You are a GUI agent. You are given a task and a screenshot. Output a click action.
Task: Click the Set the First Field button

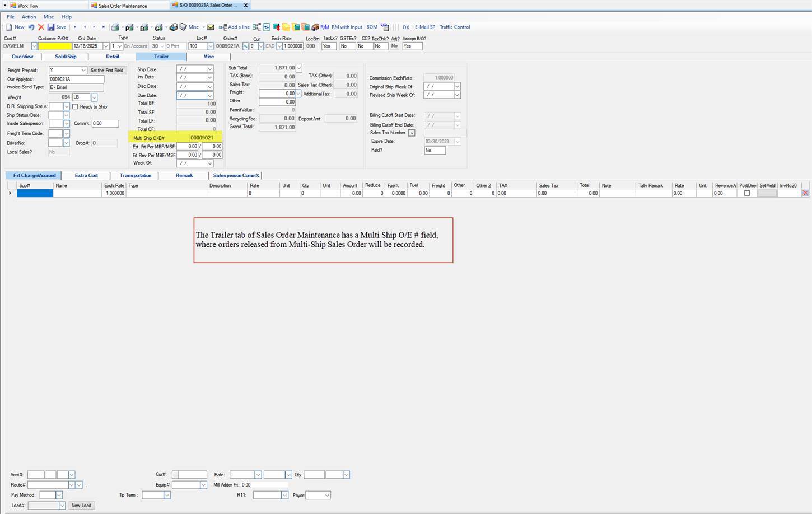tap(107, 71)
